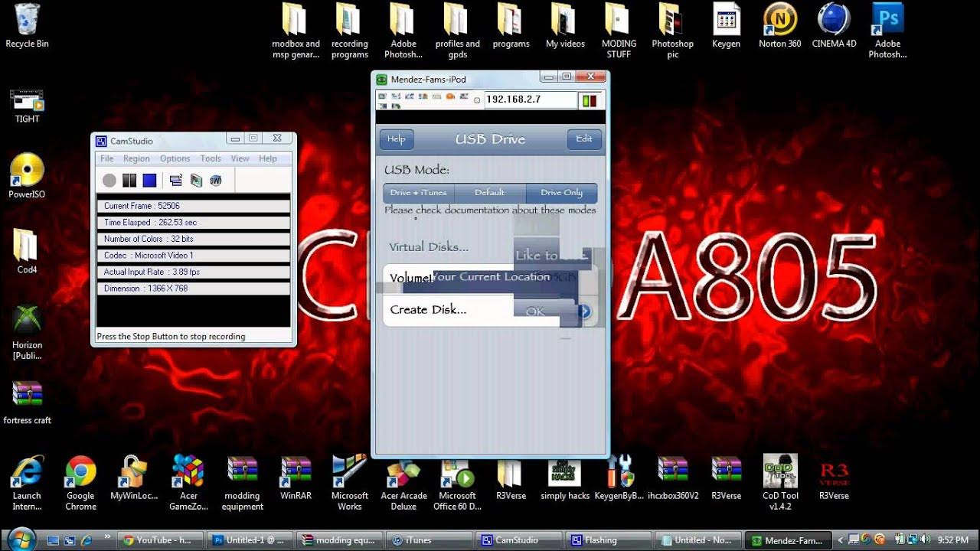The image size is (980, 551).
Task: Click the 9:52 PM clock
Action: tap(953, 540)
